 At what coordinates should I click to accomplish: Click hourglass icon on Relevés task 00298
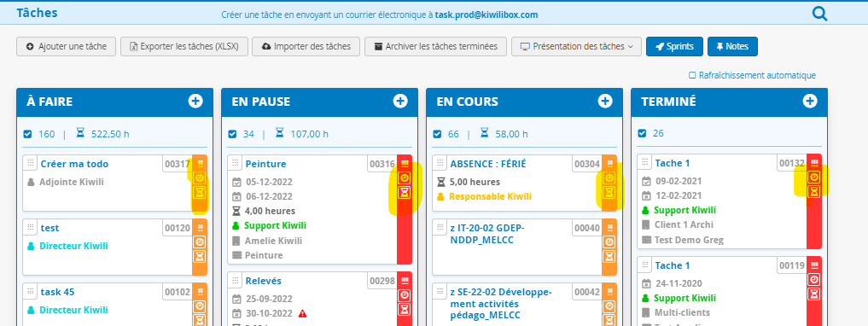(x=405, y=309)
